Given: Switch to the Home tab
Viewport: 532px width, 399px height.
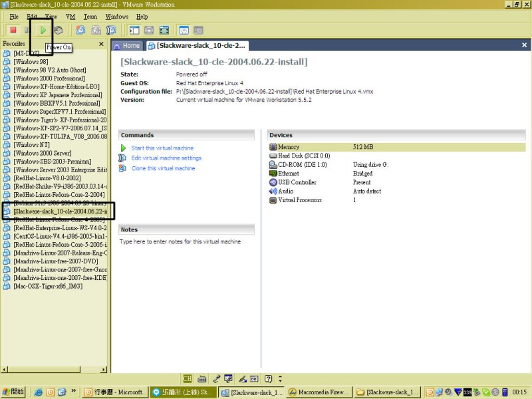Looking at the screenshot, I should pyautogui.click(x=127, y=45).
